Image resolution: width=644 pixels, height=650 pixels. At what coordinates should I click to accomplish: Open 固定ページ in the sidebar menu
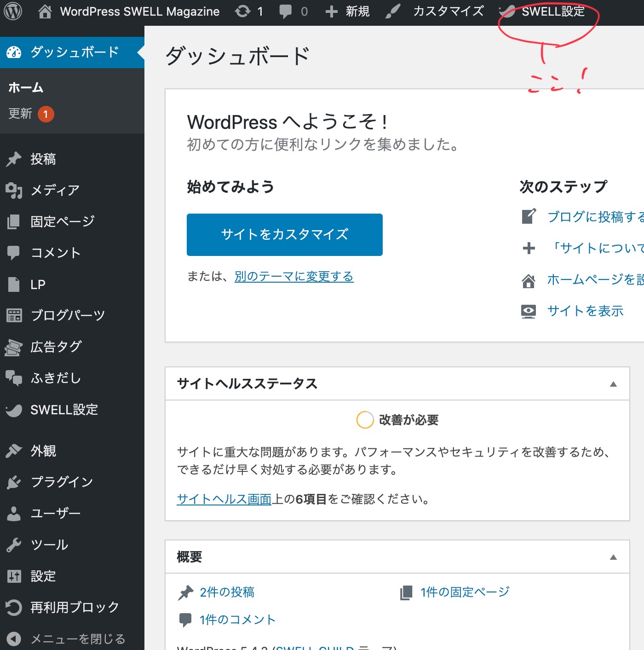point(62,221)
